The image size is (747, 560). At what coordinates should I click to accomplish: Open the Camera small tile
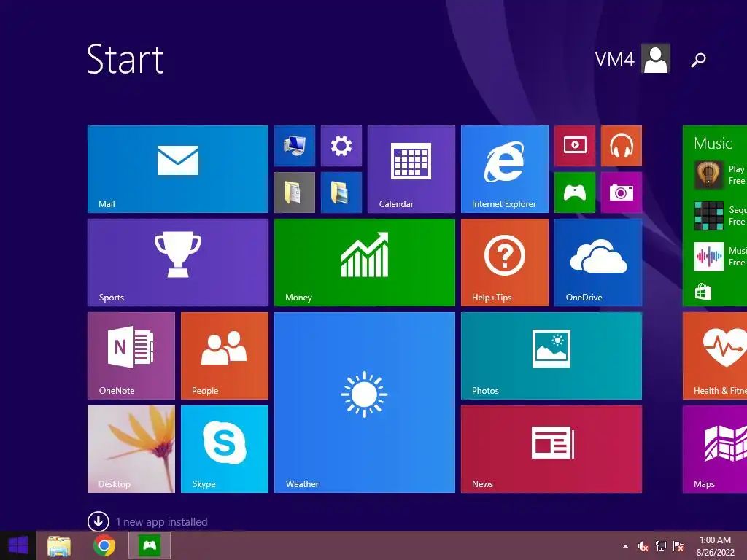[622, 192]
